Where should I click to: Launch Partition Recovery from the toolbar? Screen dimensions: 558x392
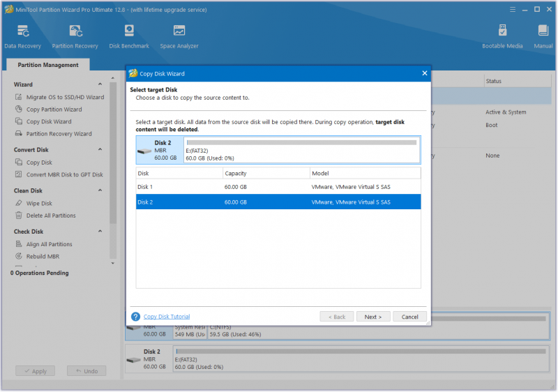75,37
